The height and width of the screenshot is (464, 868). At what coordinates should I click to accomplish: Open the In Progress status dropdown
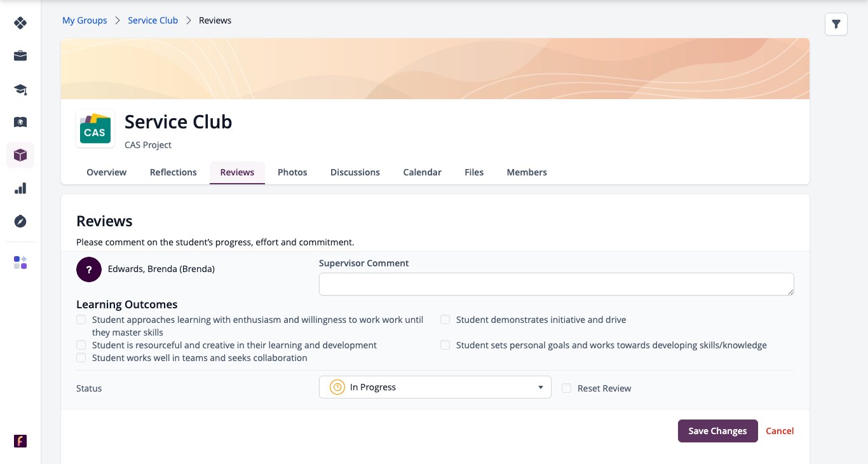coord(435,387)
